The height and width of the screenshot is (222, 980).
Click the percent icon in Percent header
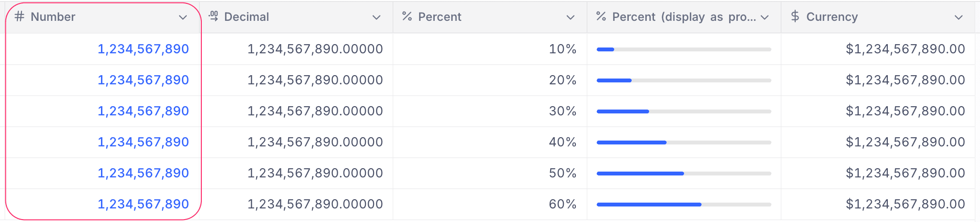(x=407, y=17)
